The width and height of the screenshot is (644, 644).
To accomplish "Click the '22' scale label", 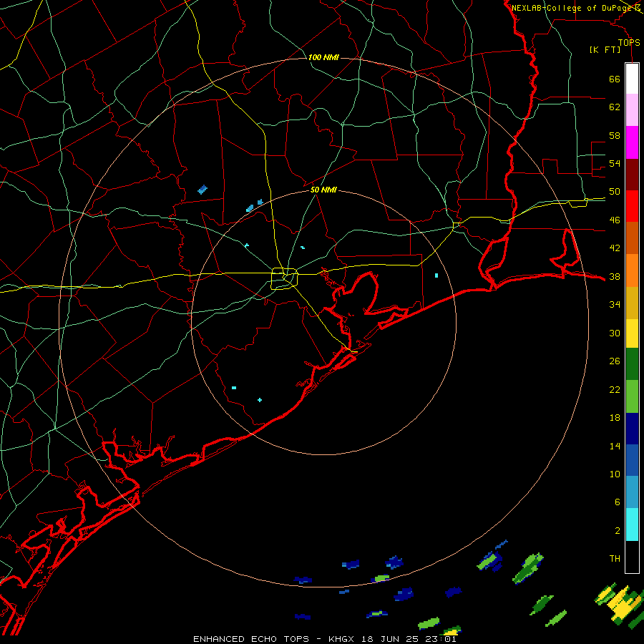I will [615, 389].
